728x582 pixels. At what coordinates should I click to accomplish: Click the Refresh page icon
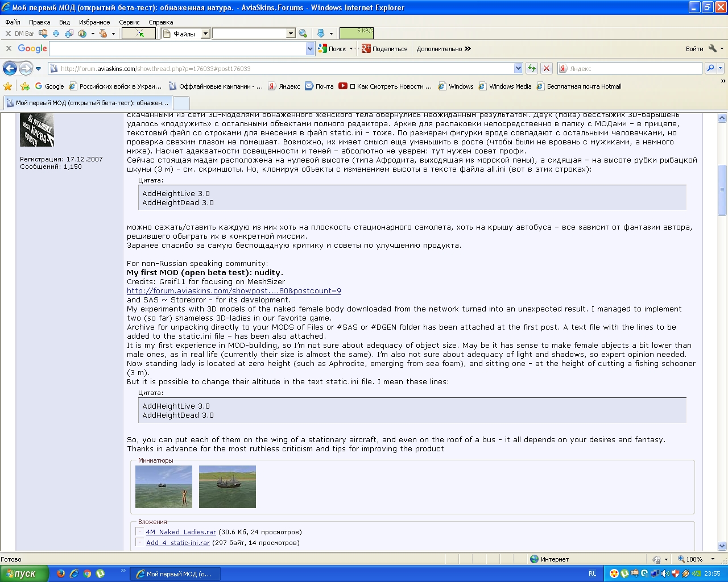coord(532,68)
